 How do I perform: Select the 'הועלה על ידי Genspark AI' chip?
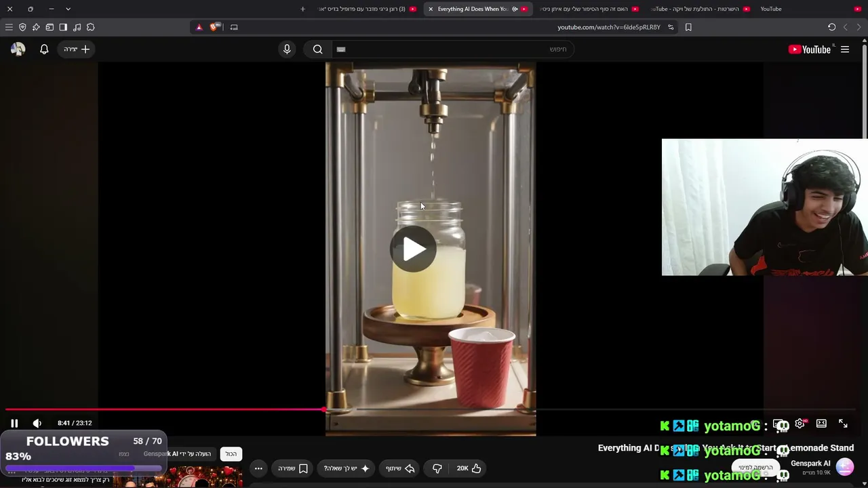pyautogui.click(x=177, y=453)
